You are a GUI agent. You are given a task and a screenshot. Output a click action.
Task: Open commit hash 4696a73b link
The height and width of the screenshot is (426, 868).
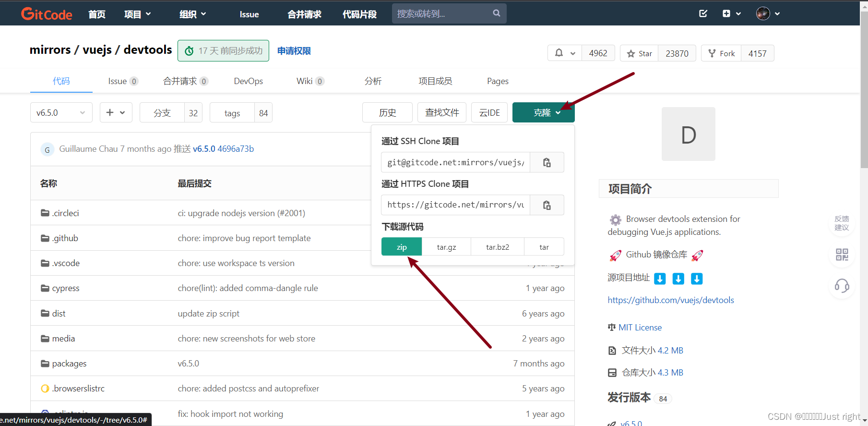click(236, 149)
